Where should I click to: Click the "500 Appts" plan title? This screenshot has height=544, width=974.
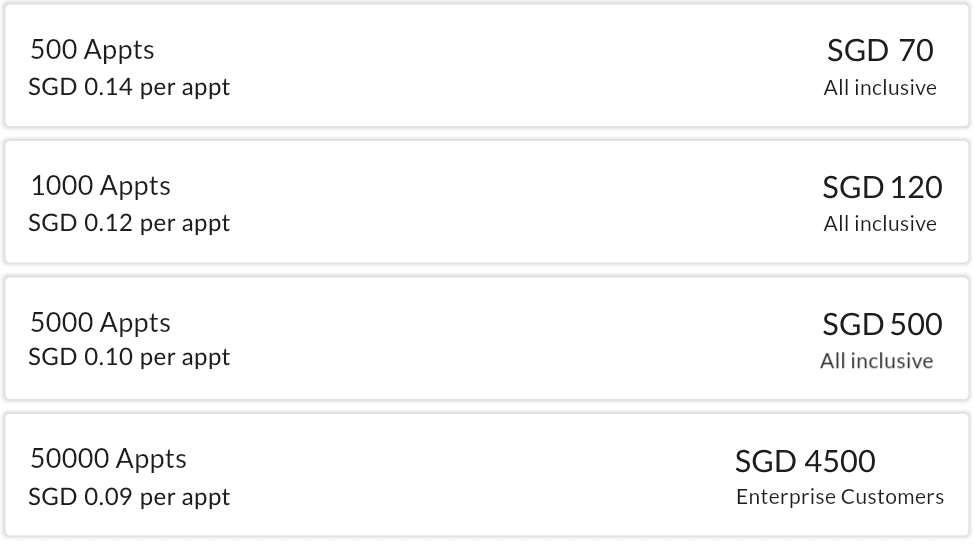pos(92,50)
